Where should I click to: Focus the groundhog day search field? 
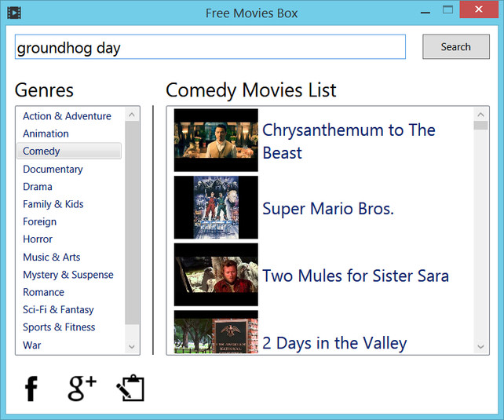tap(210, 47)
